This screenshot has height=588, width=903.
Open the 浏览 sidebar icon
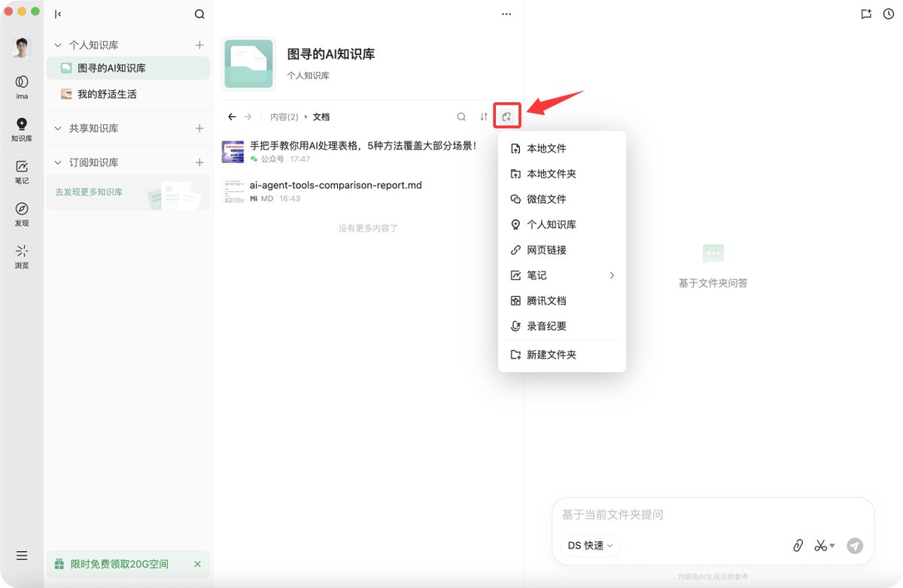(22, 256)
